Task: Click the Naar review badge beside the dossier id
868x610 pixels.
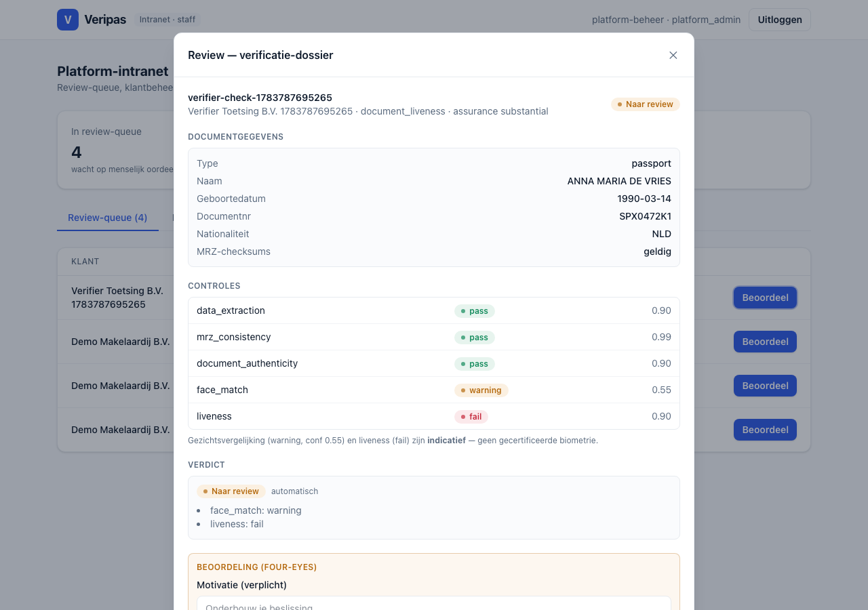Action: 645,104
